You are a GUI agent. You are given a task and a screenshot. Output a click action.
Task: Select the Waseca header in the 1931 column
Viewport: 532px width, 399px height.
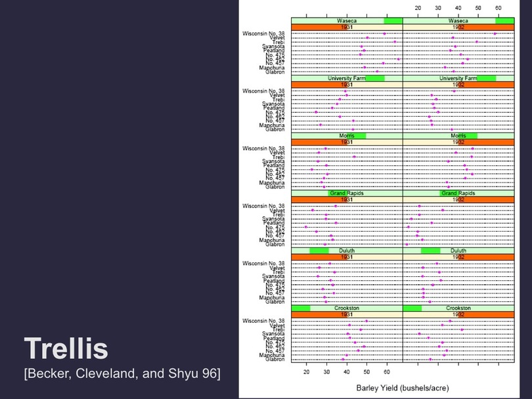[347, 21]
